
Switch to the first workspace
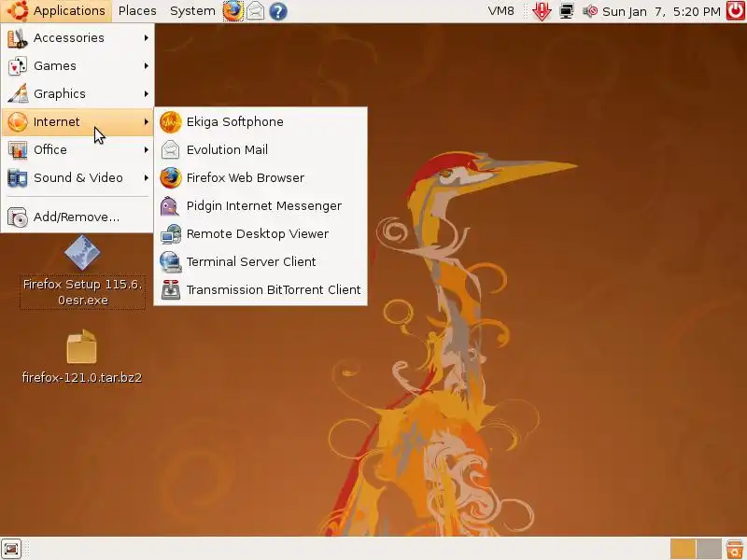(x=683, y=549)
